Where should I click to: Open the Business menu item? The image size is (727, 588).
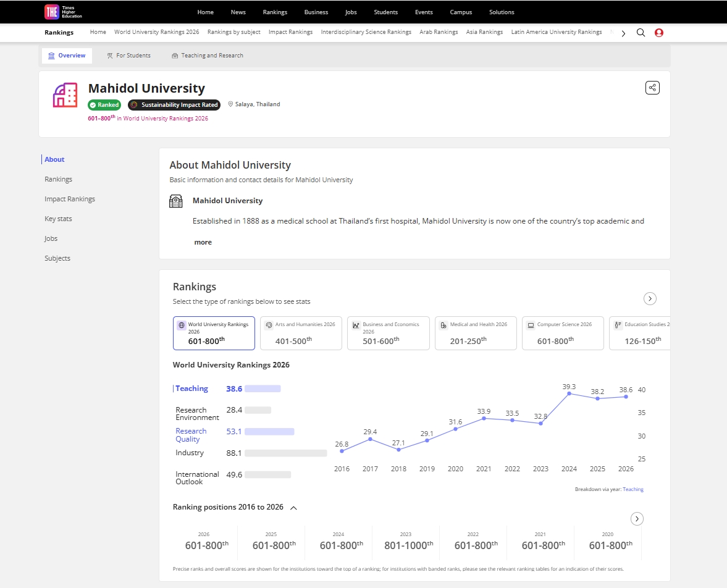(x=316, y=12)
